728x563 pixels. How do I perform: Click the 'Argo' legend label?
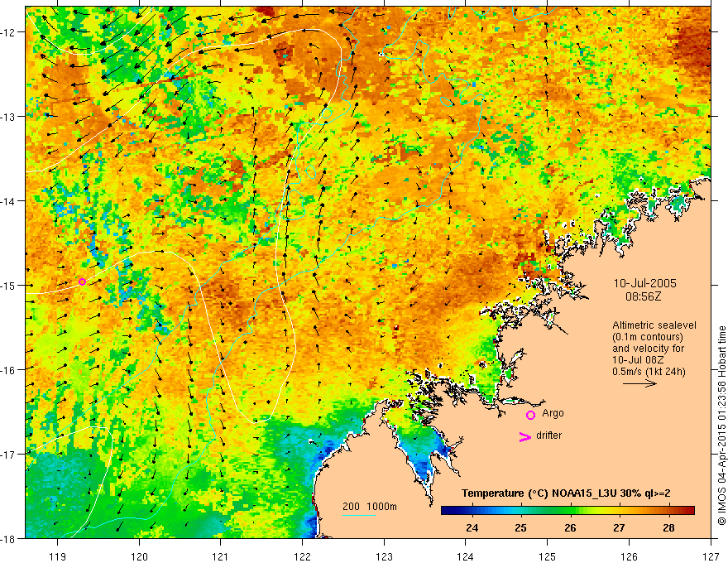553,413
